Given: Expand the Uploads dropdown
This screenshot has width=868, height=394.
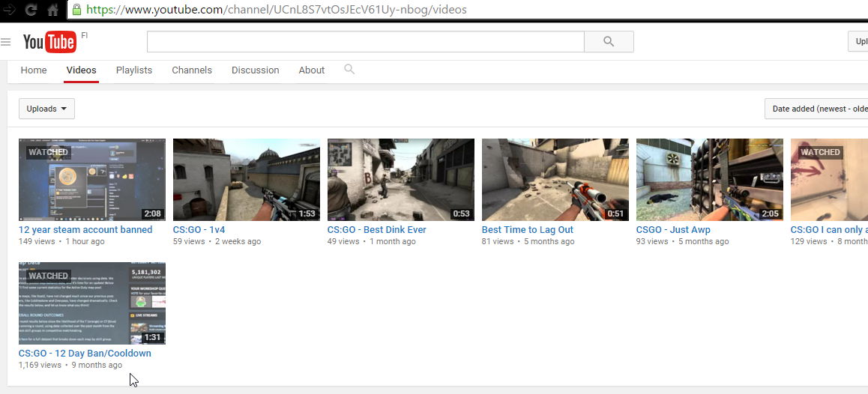Looking at the screenshot, I should [46, 109].
